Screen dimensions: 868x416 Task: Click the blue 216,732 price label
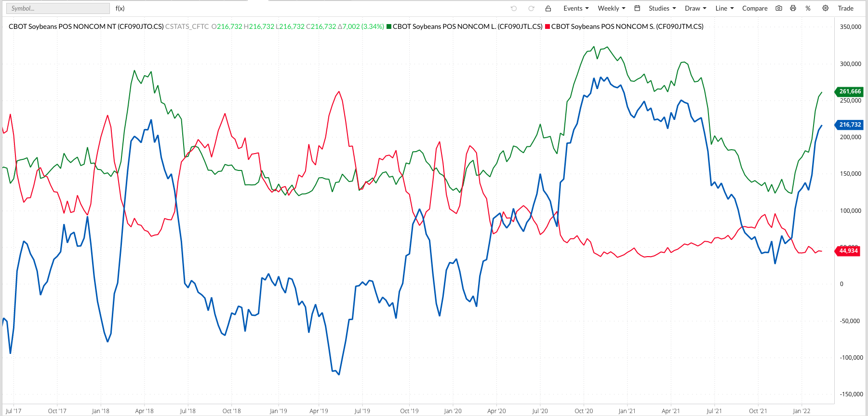pyautogui.click(x=850, y=125)
